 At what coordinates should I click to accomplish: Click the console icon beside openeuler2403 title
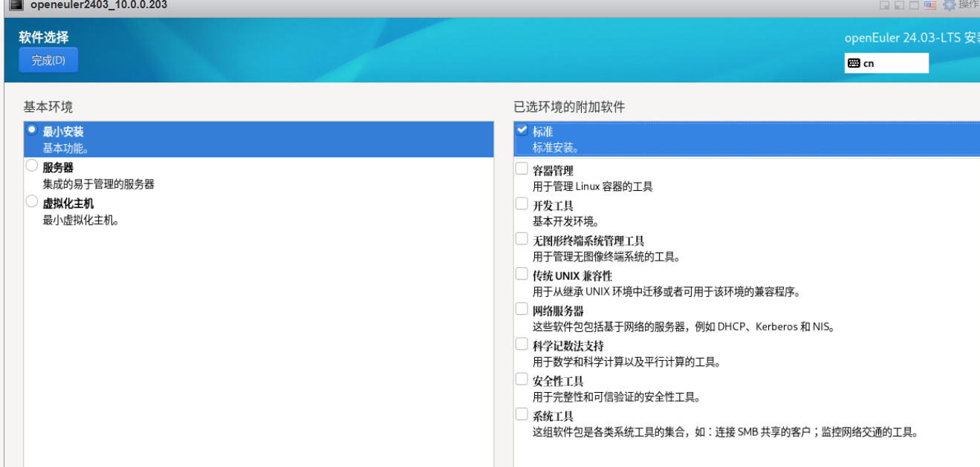(16, 4)
